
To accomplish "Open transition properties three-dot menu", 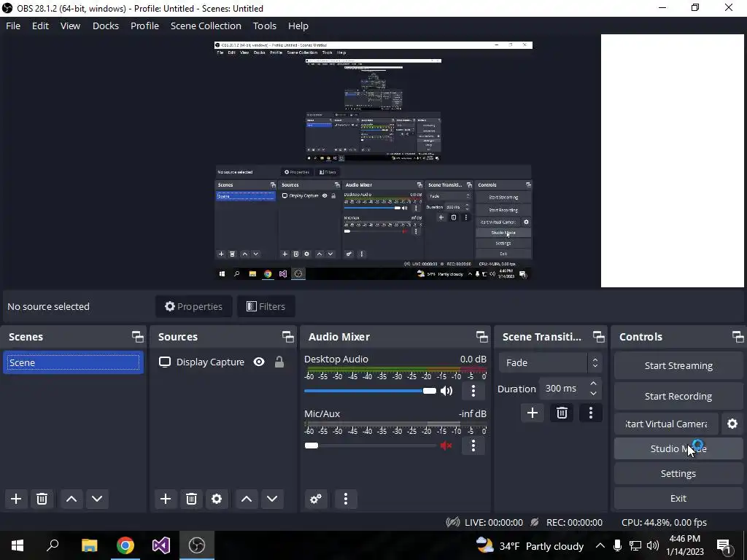I will [591, 413].
